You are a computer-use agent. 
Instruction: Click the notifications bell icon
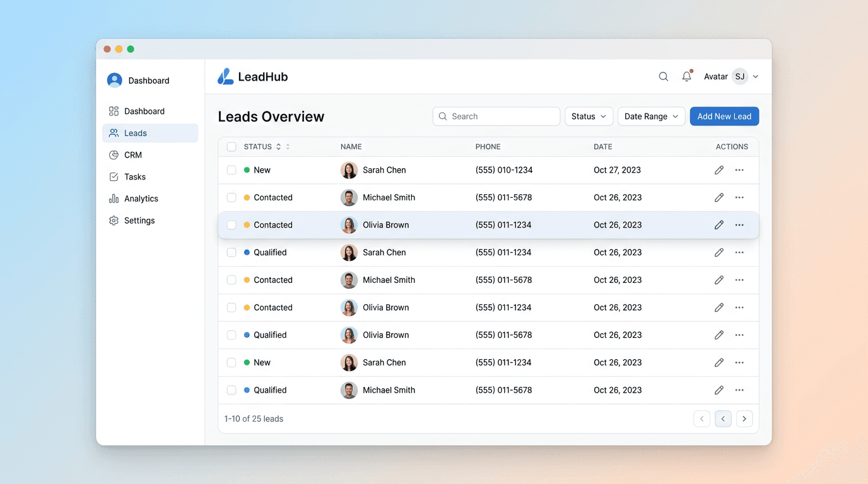(x=687, y=76)
